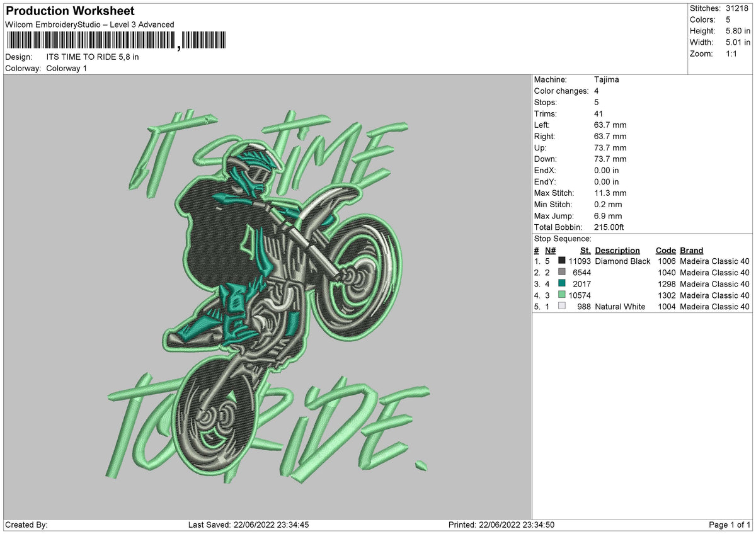The image size is (756, 534).
Task: Click the Production Worksheet title
Action: [69, 11]
